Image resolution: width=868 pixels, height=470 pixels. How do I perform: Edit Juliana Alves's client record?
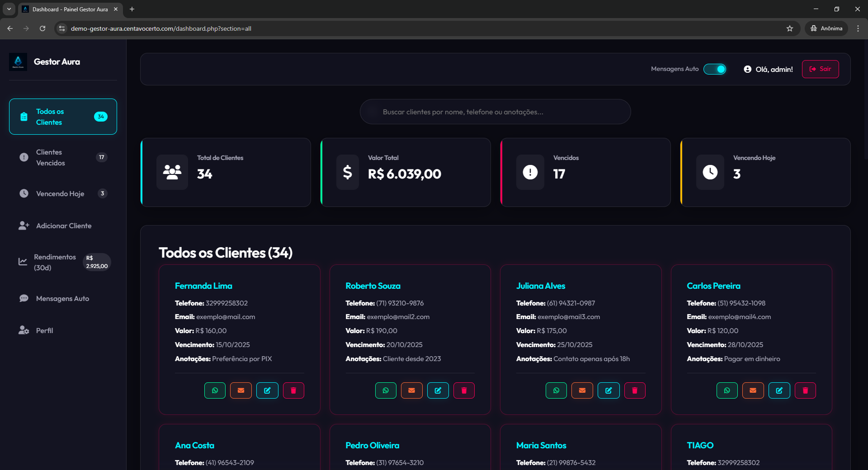click(608, 390)
